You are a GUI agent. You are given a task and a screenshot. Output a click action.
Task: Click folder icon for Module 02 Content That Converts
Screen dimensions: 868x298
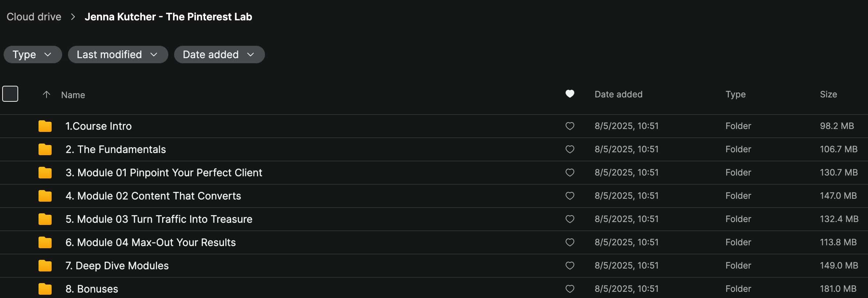click(x=45, y=196)
